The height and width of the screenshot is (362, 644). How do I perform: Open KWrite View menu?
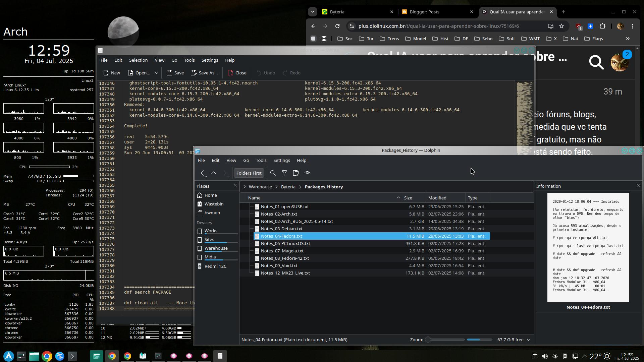point(159,60)
